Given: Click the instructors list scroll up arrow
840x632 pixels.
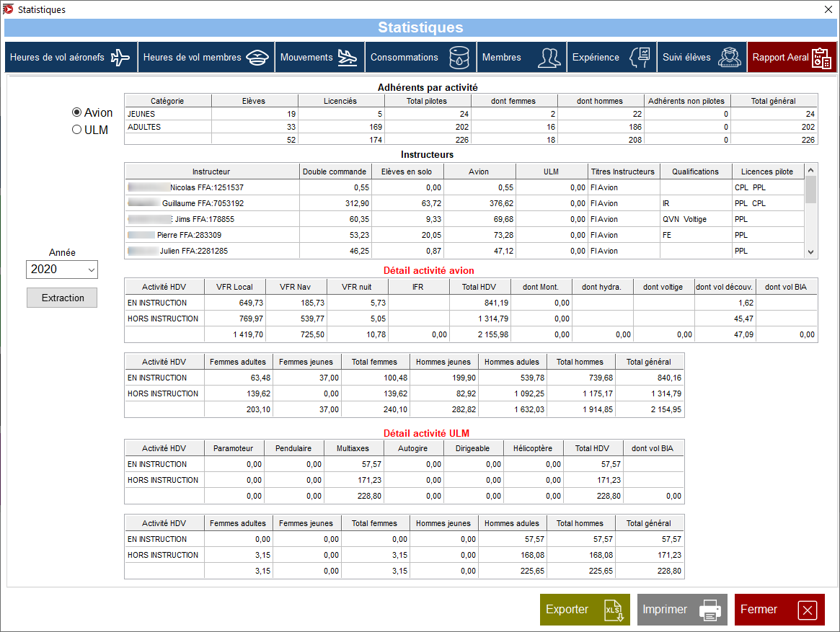Looking at the screenshot, I should pos(811,170).
